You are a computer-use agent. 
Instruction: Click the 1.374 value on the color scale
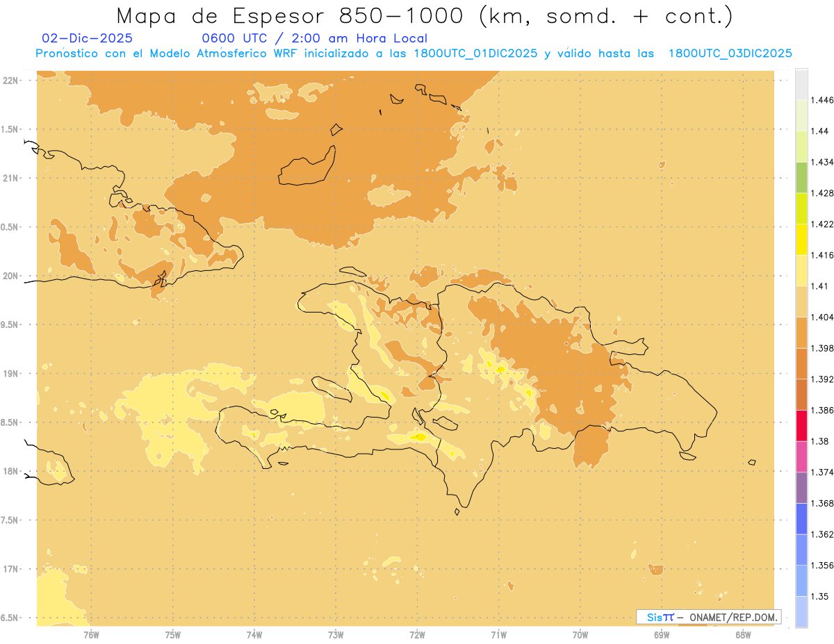point(822,472)
